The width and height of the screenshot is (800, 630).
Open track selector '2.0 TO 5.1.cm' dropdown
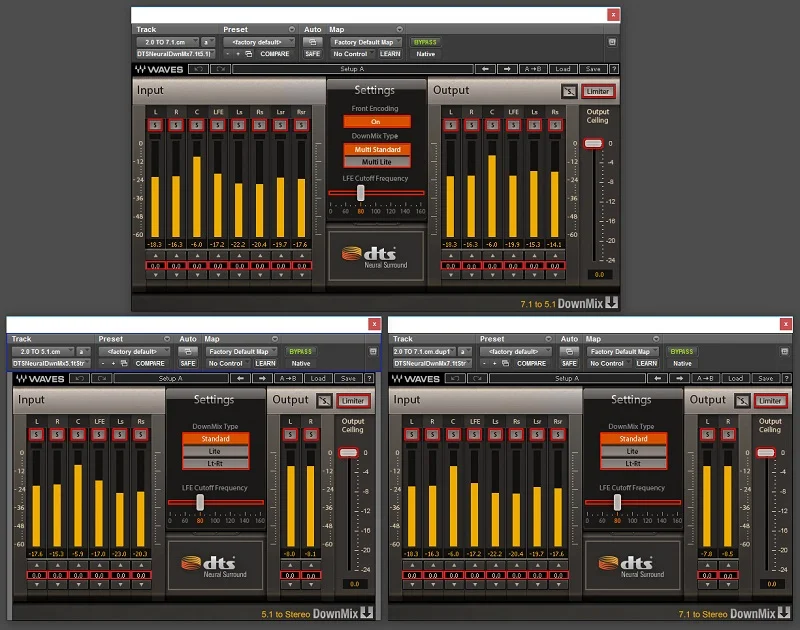tap(43, 351)
